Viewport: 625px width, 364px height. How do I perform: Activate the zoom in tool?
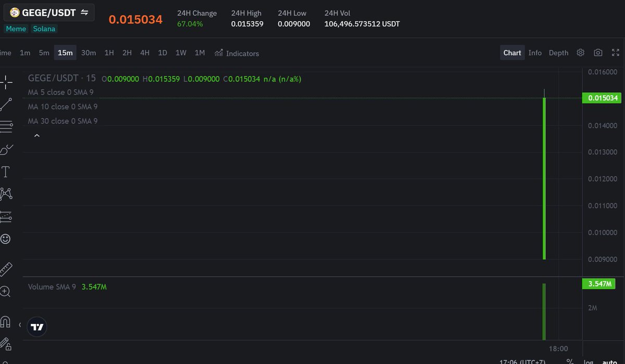5,292
